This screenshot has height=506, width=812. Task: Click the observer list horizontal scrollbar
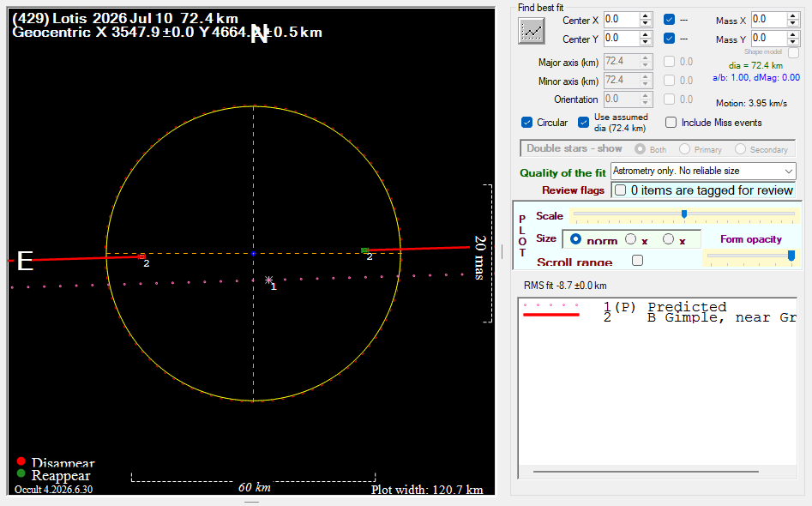(646, 472)
